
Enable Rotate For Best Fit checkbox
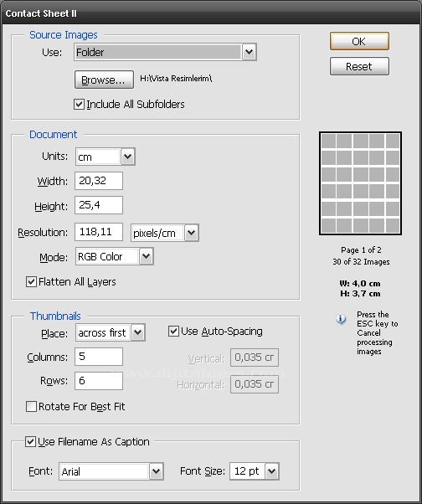tap(31, 407)
